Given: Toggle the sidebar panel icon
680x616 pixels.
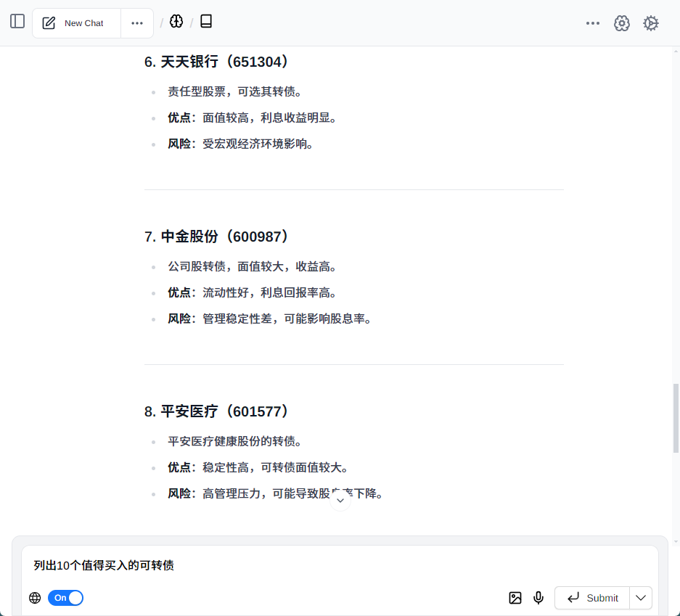Looking at the screenshot, I should [17, 21].
